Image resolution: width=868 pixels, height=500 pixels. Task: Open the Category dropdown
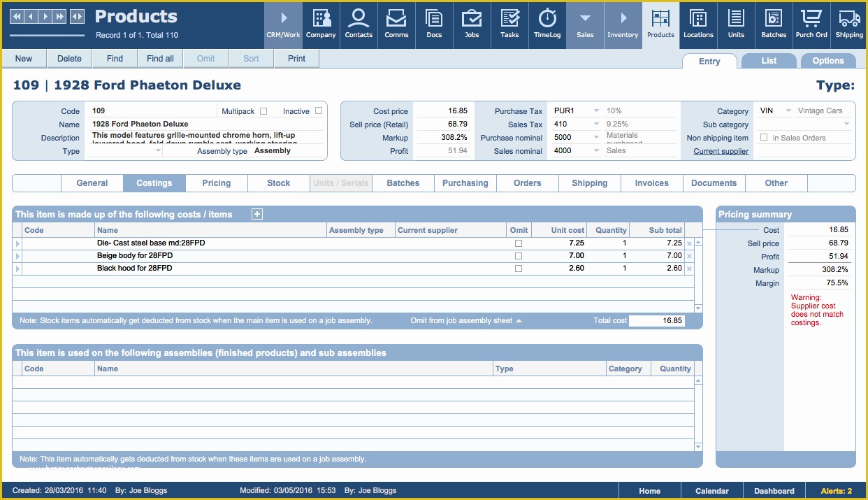[788, 110]
